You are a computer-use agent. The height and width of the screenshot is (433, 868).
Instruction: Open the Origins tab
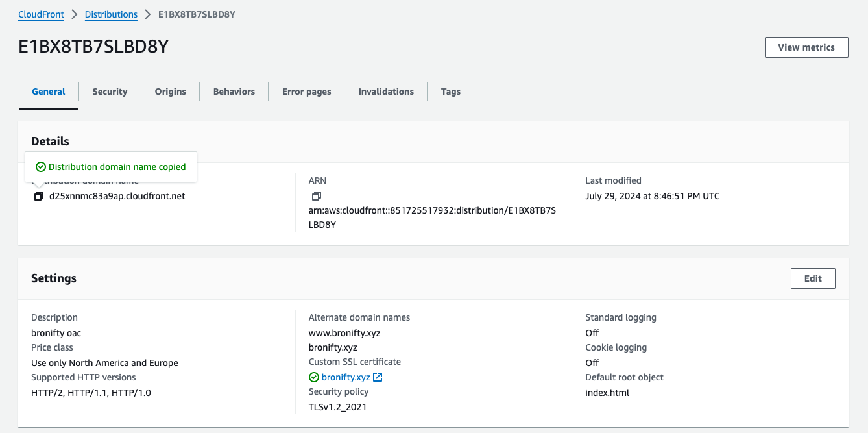pyautogui.click(x=170, y=91)
